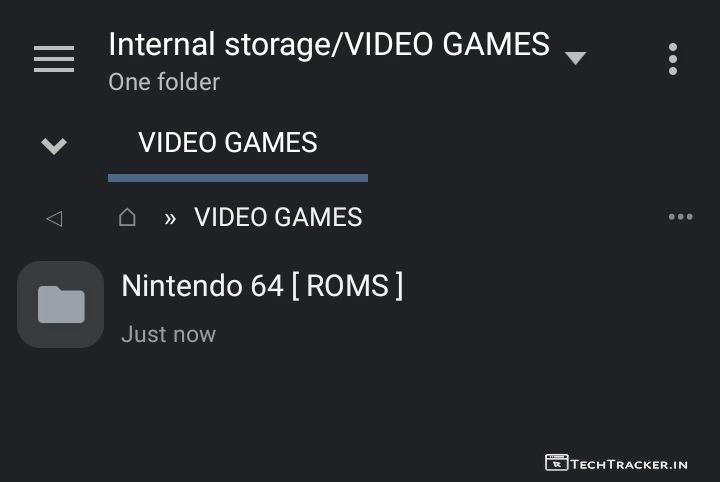
Task: Select VIDEO GAMES in the breadcrumb path
Action: [278, 217]
